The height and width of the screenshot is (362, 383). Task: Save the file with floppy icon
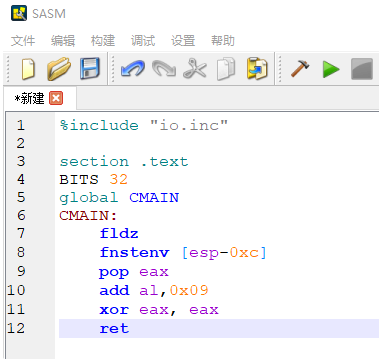tap(90, 69)
